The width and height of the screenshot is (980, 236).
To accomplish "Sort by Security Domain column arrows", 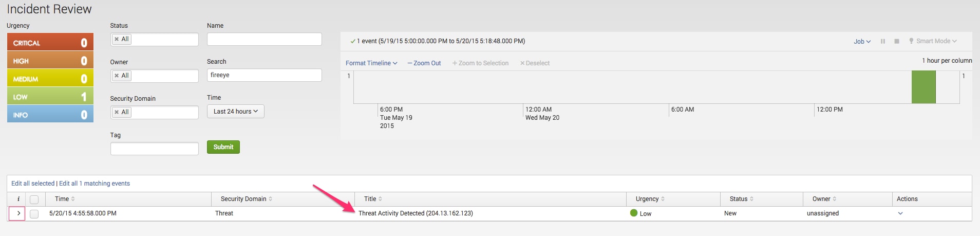I will pos(271,199).
